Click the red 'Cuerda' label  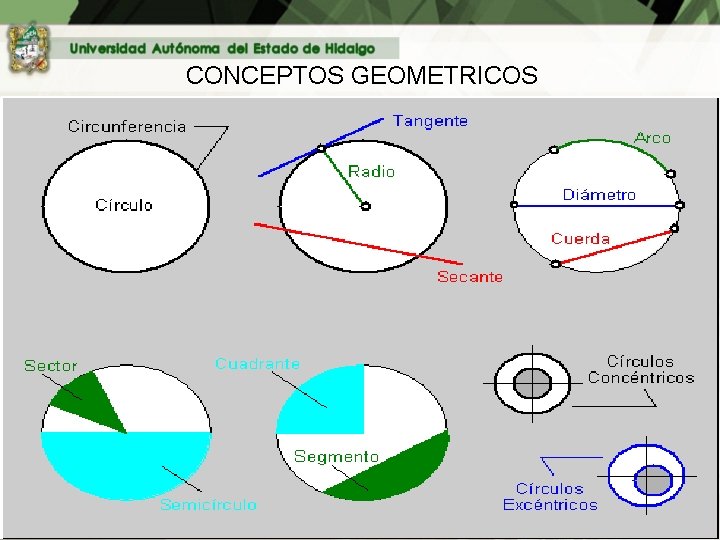click(x=580, y=239)
